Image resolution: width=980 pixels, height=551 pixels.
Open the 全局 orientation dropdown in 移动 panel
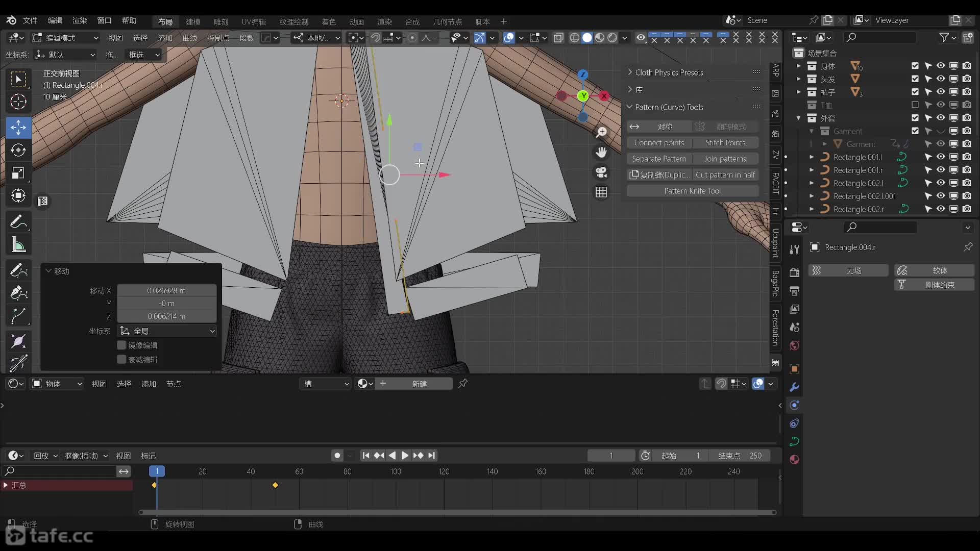pyautogui.click(x=167, y=331)
